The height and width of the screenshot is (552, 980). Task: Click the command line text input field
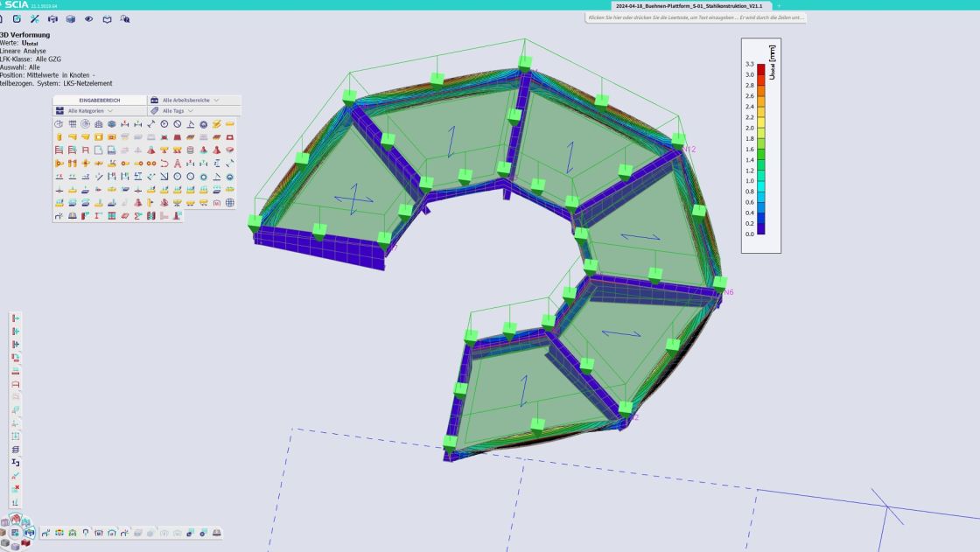696,17
